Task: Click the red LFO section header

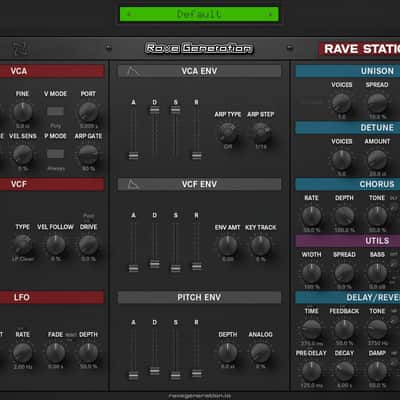Action: coord(52,297)
